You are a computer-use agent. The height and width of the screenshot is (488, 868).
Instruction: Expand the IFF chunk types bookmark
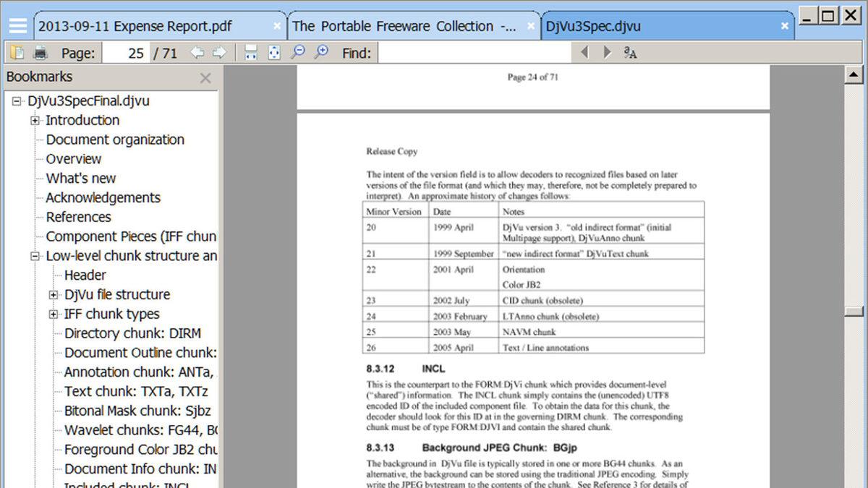(52, 314)
